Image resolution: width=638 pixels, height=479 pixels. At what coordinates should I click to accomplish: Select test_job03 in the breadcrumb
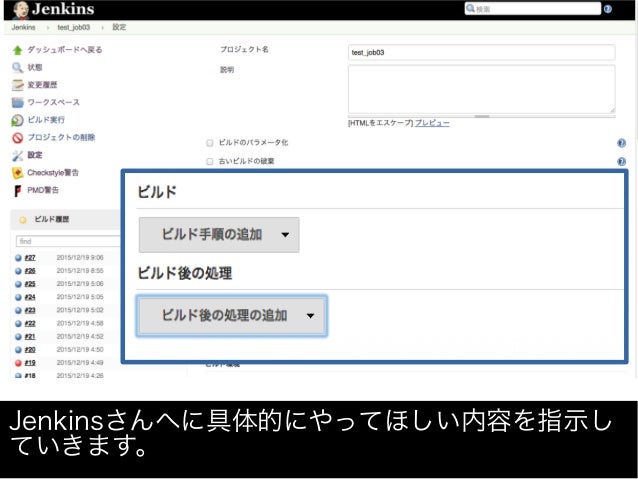point(74,27)
